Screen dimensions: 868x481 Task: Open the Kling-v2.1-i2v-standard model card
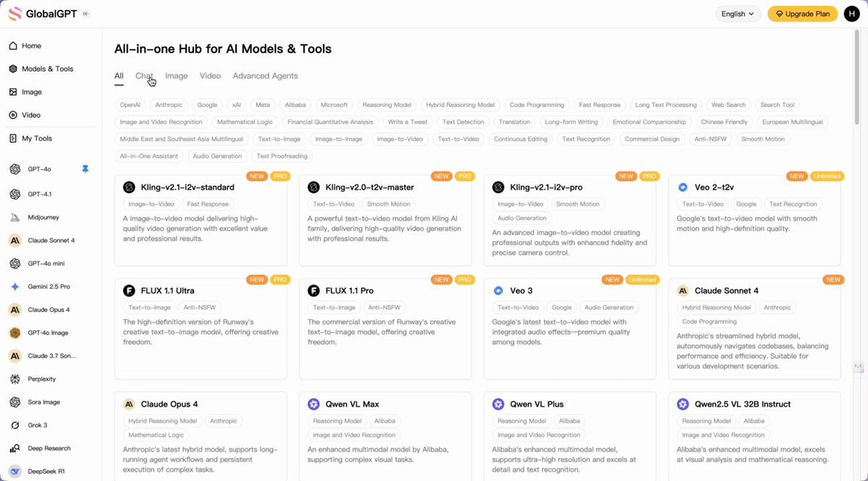pos(201,221)
